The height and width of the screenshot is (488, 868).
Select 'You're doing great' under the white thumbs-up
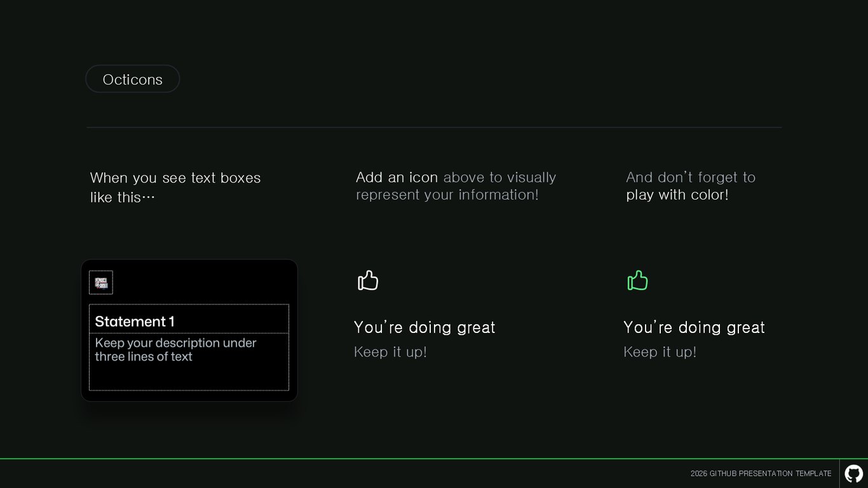(424, 327)
